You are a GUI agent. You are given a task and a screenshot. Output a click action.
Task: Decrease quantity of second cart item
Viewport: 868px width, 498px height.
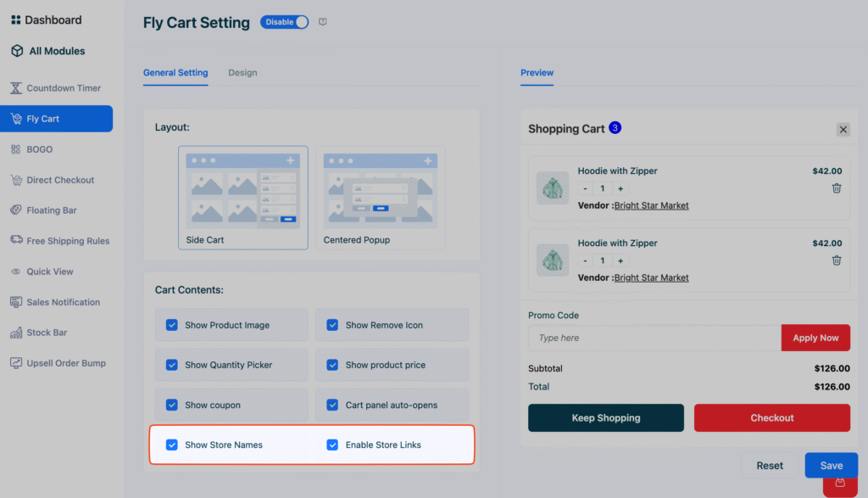point(585,260)
